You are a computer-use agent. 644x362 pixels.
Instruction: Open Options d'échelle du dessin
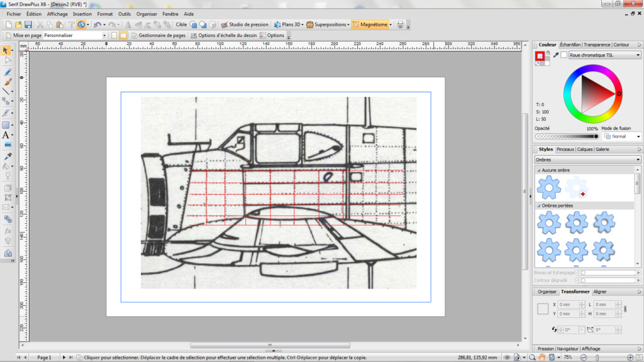coord(224,35)
